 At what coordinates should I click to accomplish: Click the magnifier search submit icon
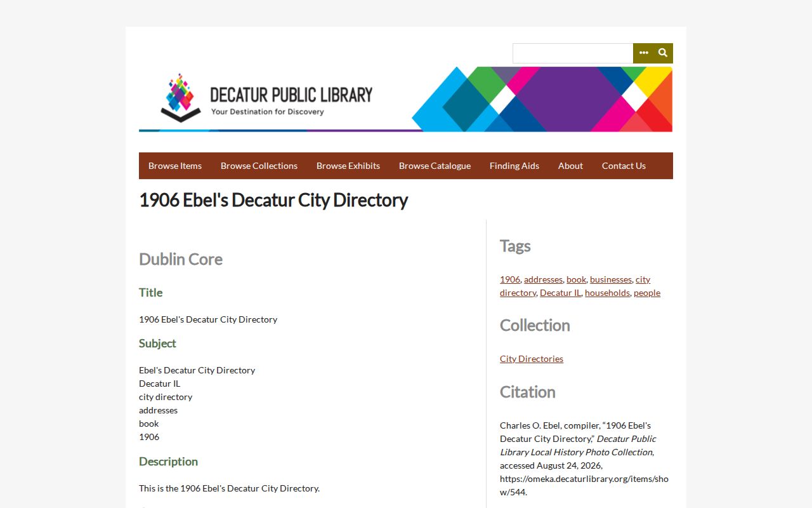pyautogui.click(x=663, y=53)
